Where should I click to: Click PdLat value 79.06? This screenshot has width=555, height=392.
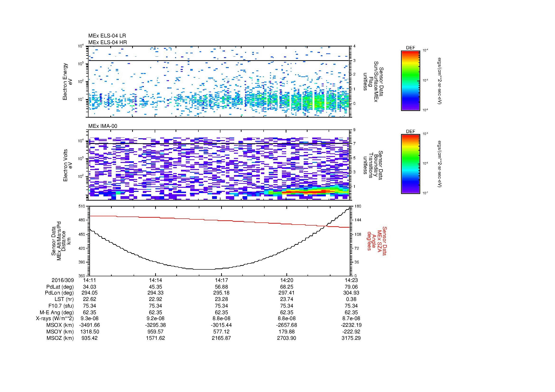351,287
